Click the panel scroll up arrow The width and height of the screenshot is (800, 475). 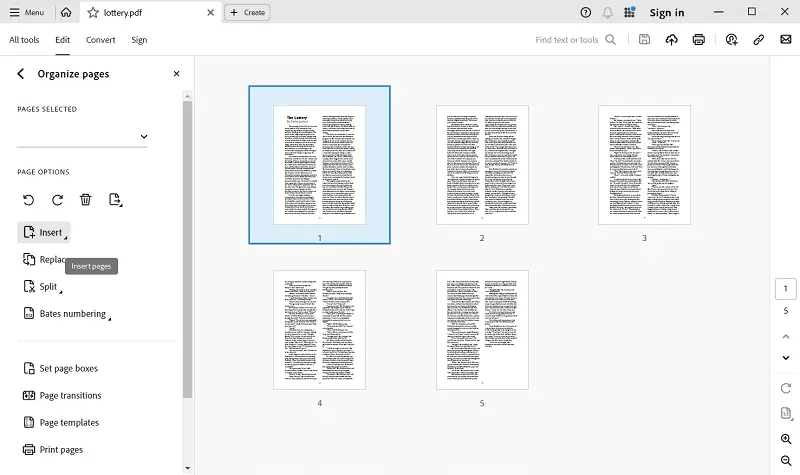[x=187, y=96]
